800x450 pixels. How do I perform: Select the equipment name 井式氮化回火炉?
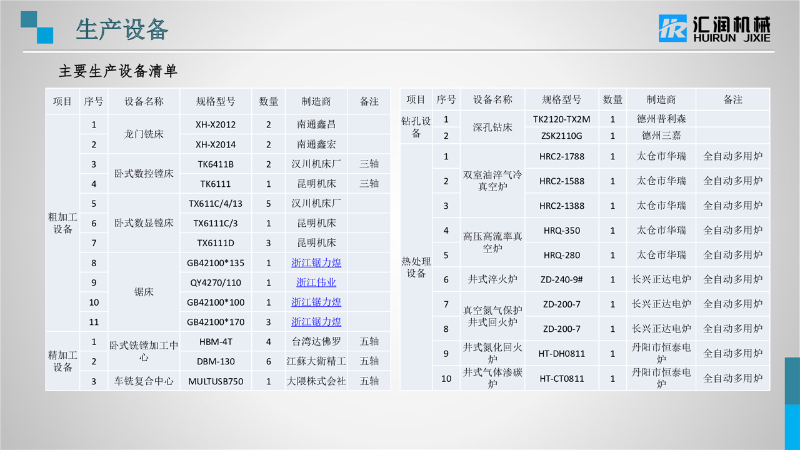coord(492,353)
